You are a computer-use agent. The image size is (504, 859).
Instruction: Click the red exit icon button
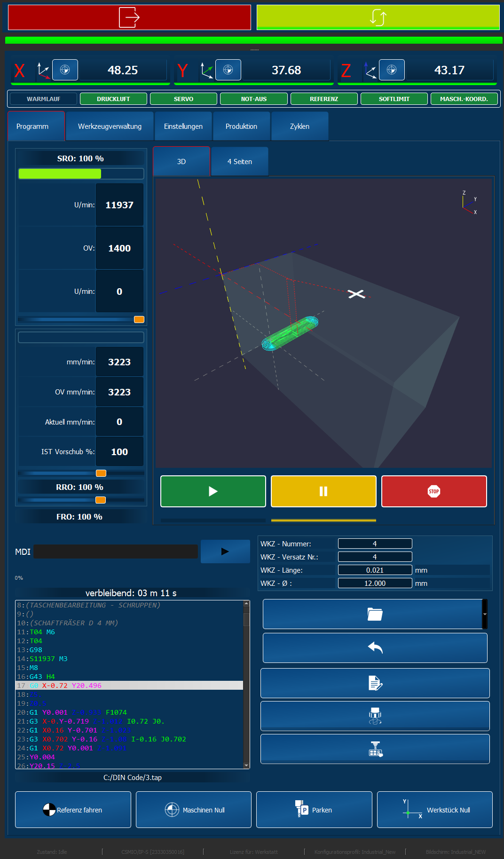[129, 17]
